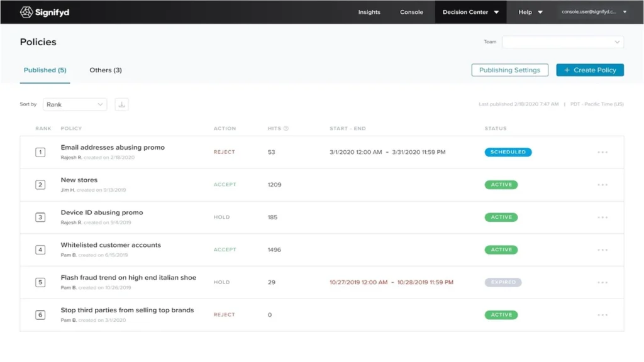Click the Hits column help icon
This screenshot has height=362, width=644.
(286, 128)
